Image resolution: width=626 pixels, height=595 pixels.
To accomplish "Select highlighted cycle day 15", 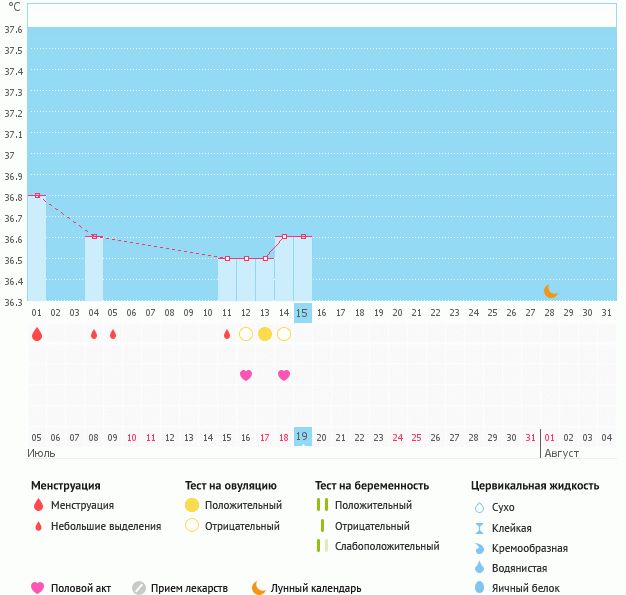I will (x=303, y=313).
